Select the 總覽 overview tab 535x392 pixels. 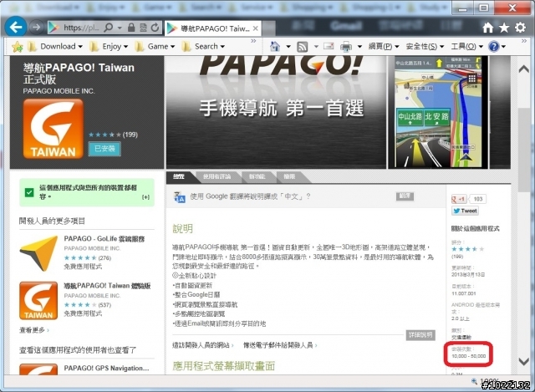coord(179,176)
